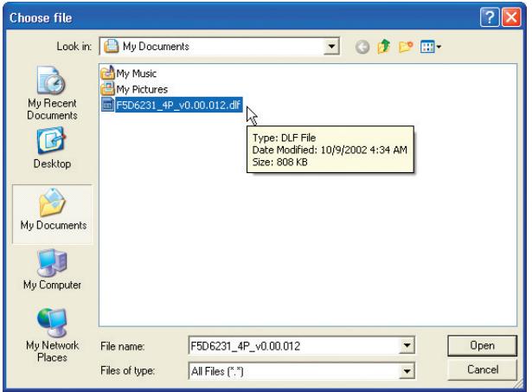The width and height of the screenshot is (532, 392).
Task: Click the Cancel button
Action: [482, 370]
